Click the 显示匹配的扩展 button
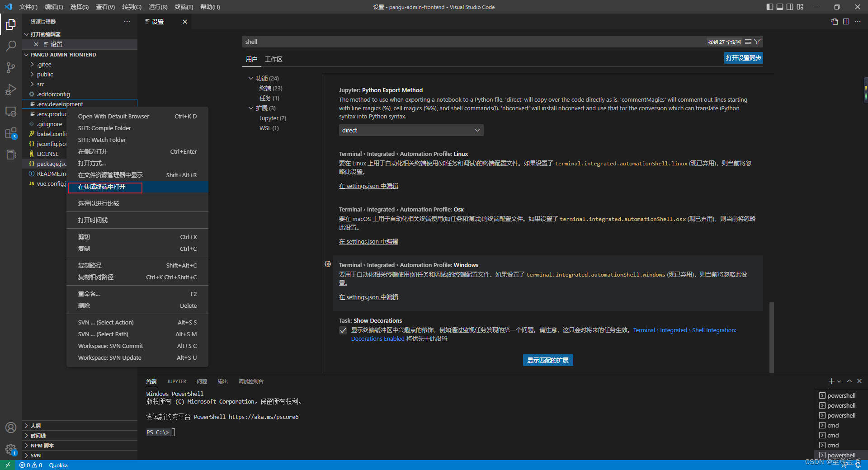Screen dimensions: 868x470 [x=548, y=360]
